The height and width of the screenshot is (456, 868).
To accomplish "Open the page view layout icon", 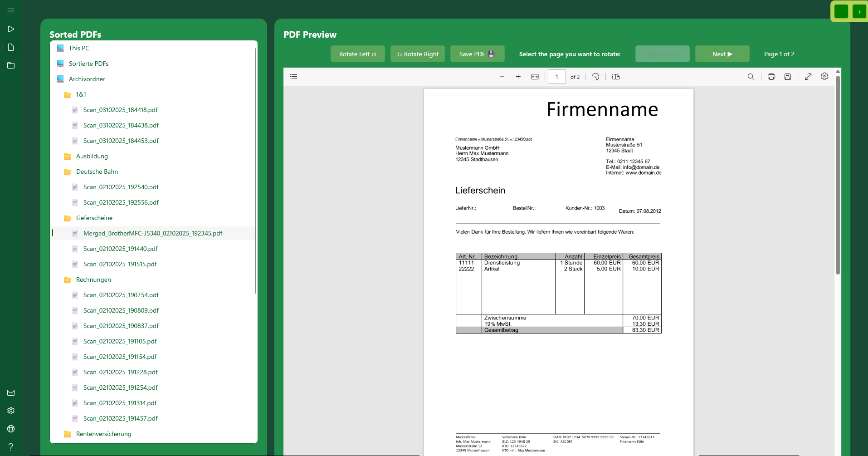I will pyautogui.click(x=616, y=76).
